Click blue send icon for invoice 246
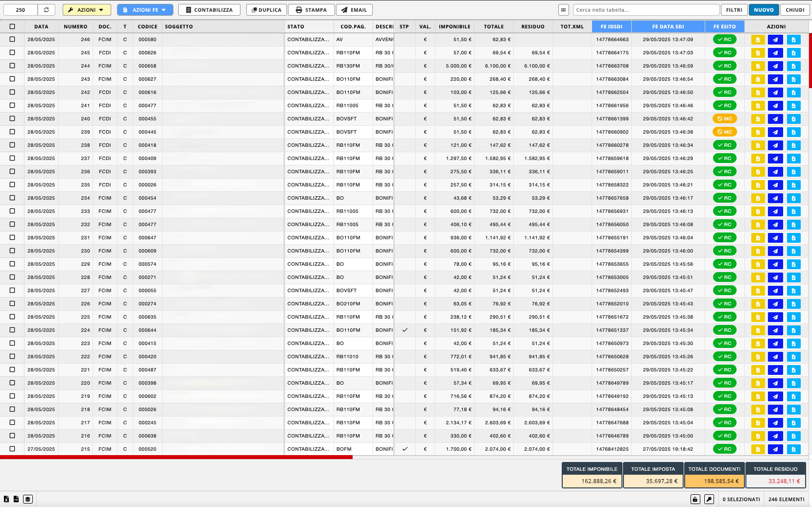This screenshot has width=812, height=507. click(775, 40)
